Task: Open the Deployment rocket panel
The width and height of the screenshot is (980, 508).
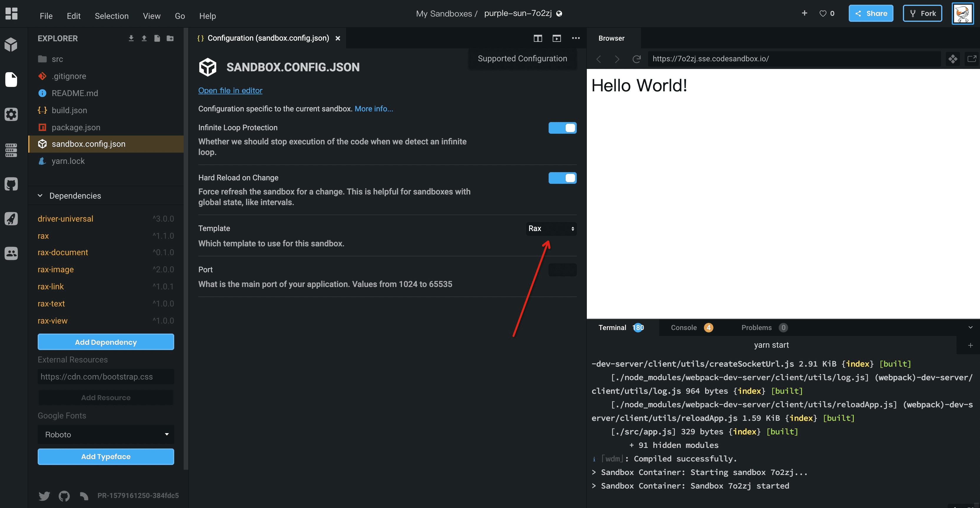Action: point(11,219)
